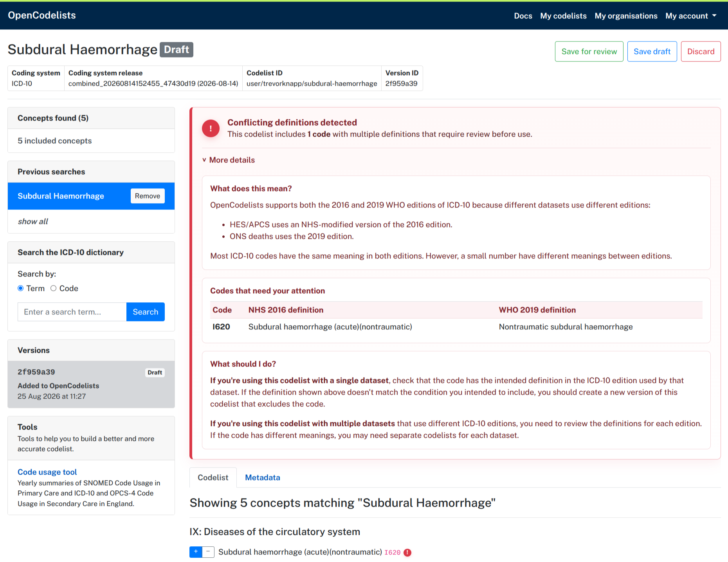
Task: Click the Draft badge beside the title
Action: (177, 50)
